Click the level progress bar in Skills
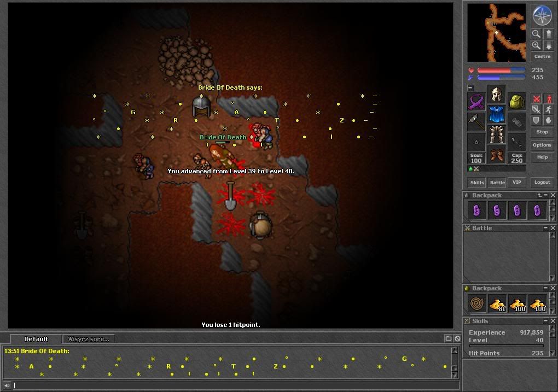Viewport: 558px width, 392px height. [x=507, y=346]
